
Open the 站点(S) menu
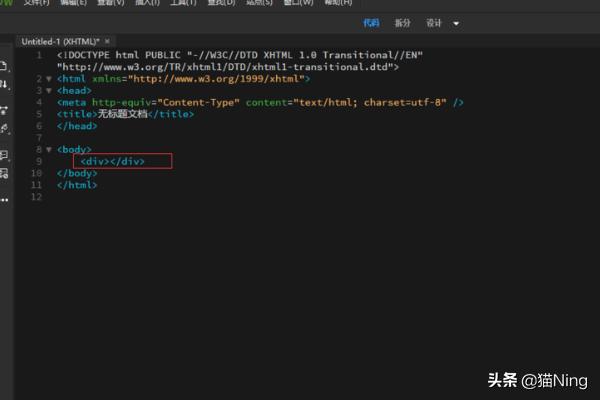[259, 2]
